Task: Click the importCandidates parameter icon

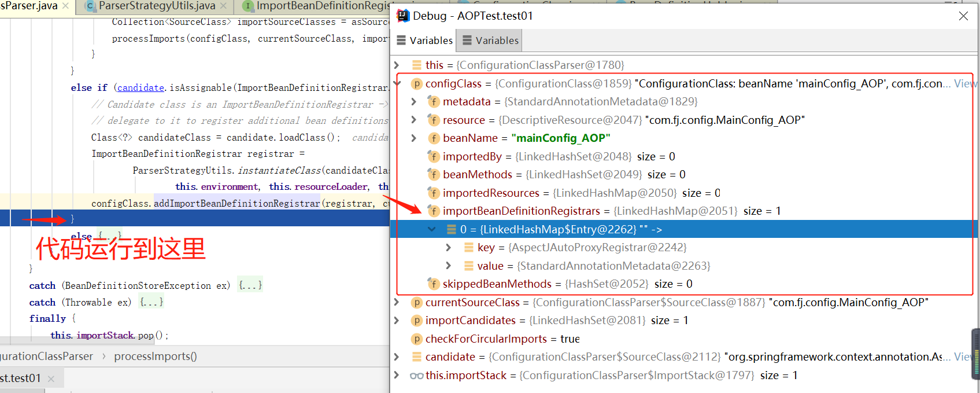Action: (416, 320)
